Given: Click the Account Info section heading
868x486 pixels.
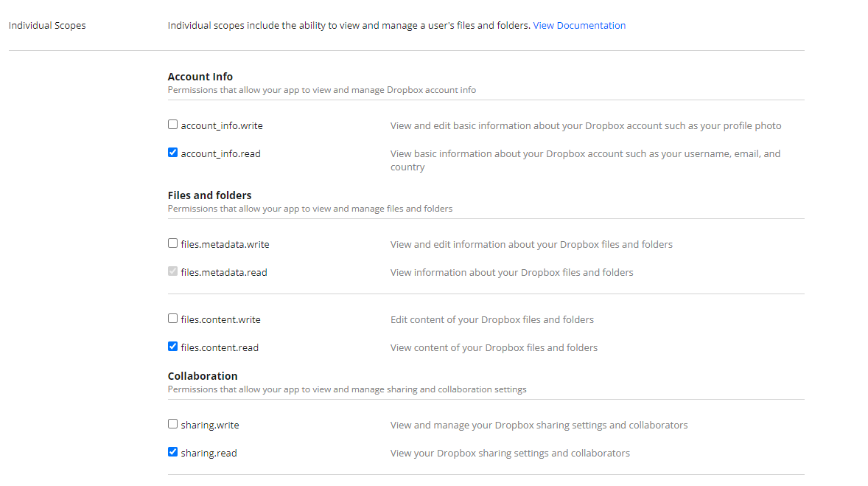Looking at the screenshot, I should click(200, 76).
